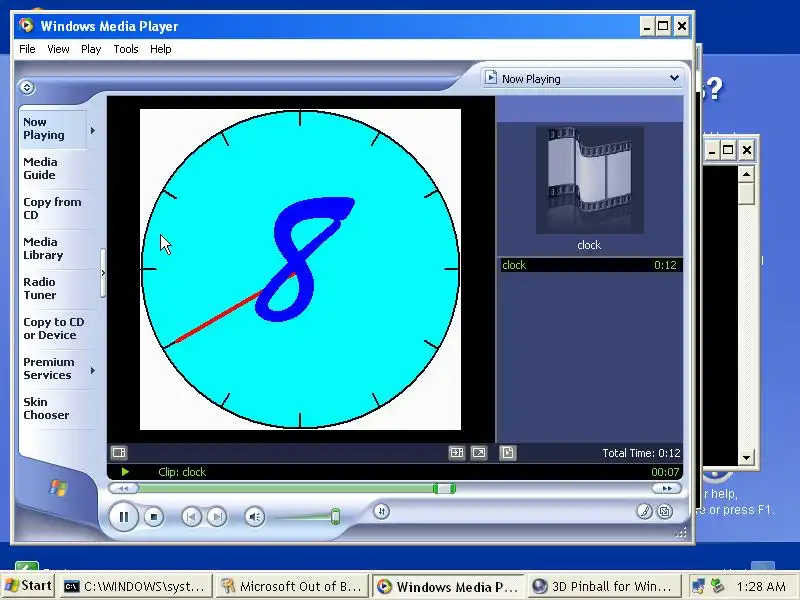
Task: Select the clock item in playlist
Action: tap(589, 265)
